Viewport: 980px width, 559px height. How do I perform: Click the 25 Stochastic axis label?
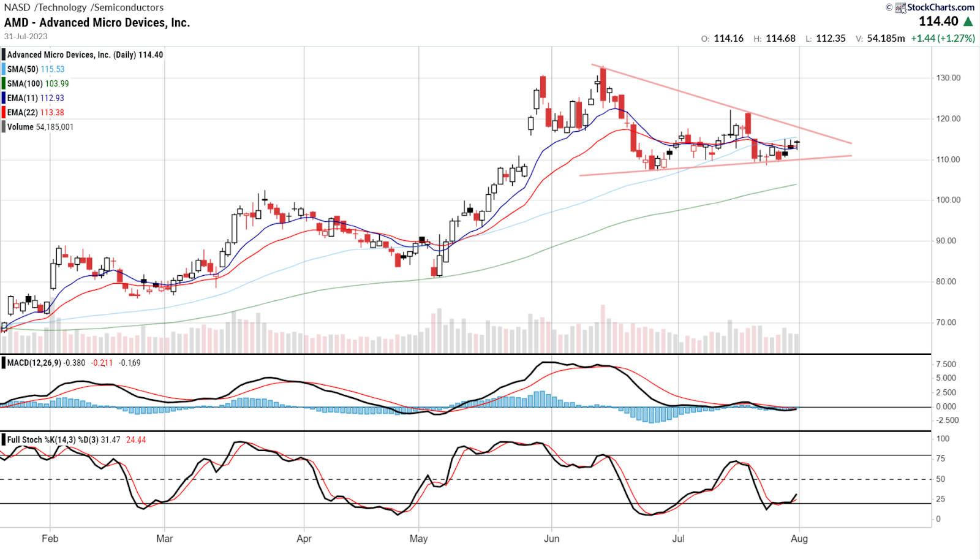(941, 499)
